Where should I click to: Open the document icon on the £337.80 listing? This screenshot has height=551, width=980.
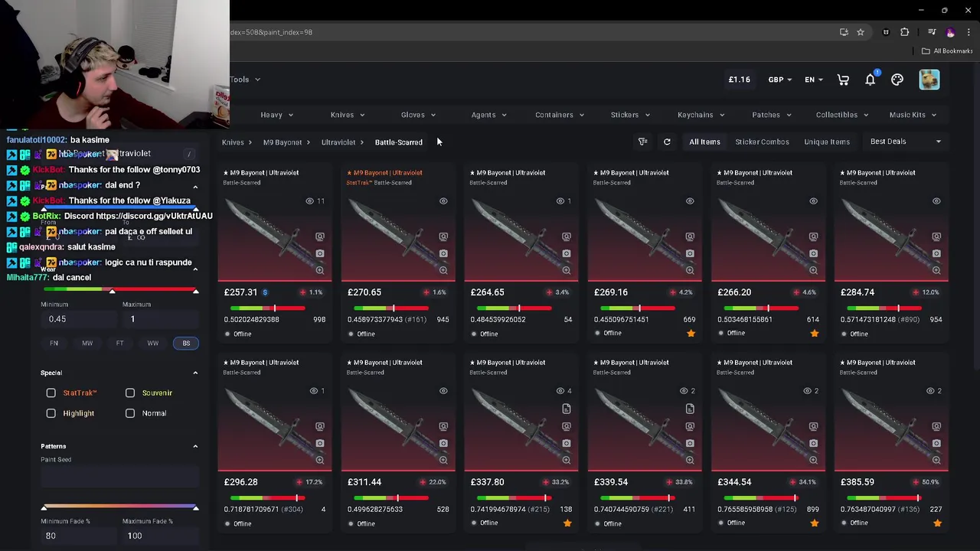click(x=567, y=409)
